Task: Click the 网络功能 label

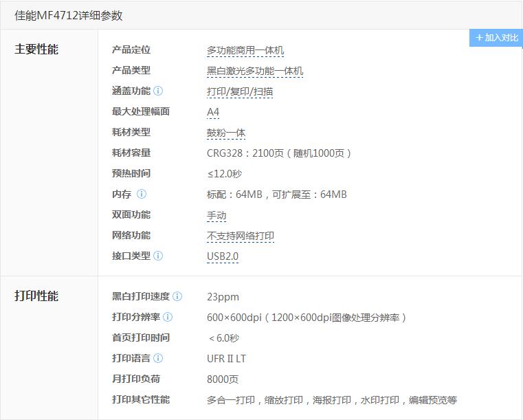Action: pyautogui.click(x=131, y=235)
